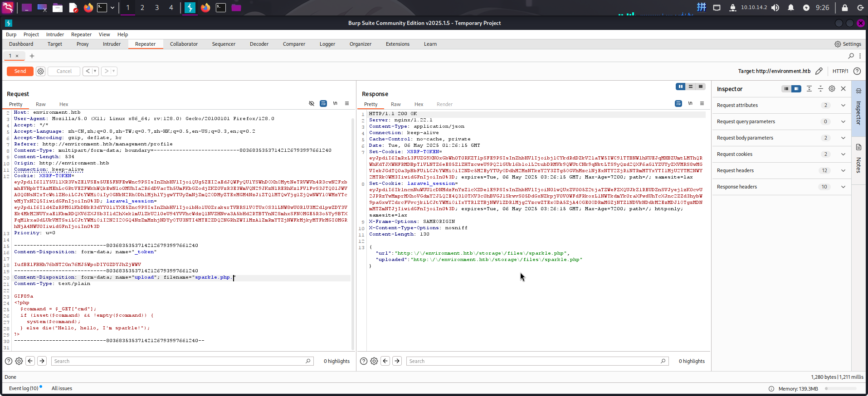868x396 pixels.
Task: Open Repeater send settings gear icon
Action: (40, 71)
